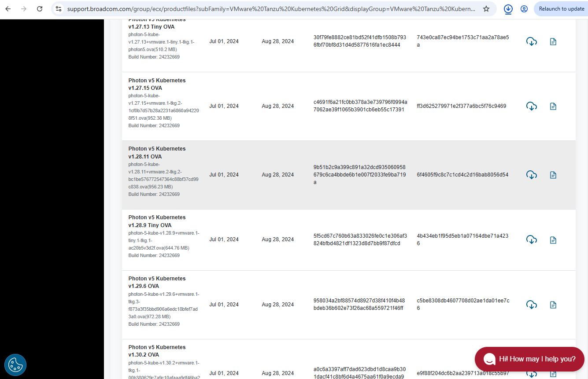Click v1.29.6 ova filename text (972.28 MB)
Viewport: 588px width, 379px height.
[163, 305]
